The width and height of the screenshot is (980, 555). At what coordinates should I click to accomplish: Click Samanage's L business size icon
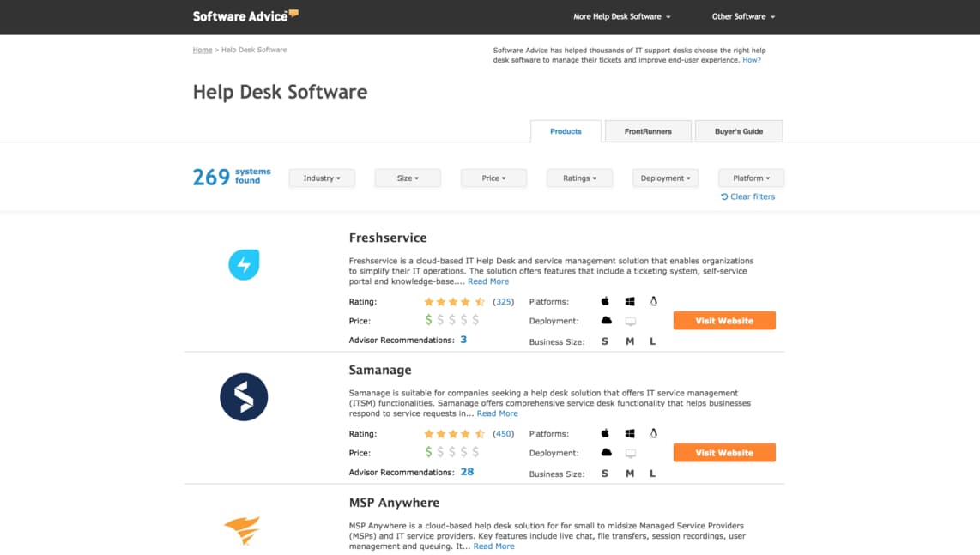coord(652,474)
